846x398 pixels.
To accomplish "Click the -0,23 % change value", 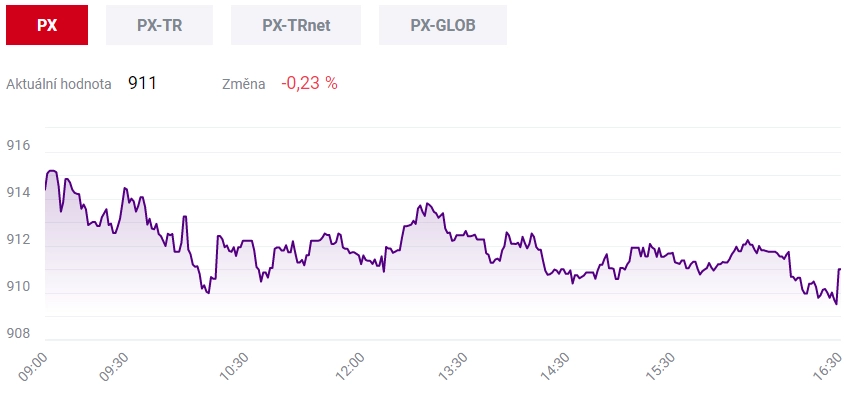I will (x=309, y=84).
